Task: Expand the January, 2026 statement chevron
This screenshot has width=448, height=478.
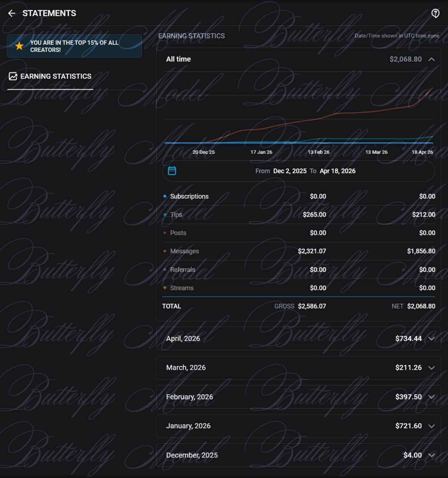Action: [432, 426]
